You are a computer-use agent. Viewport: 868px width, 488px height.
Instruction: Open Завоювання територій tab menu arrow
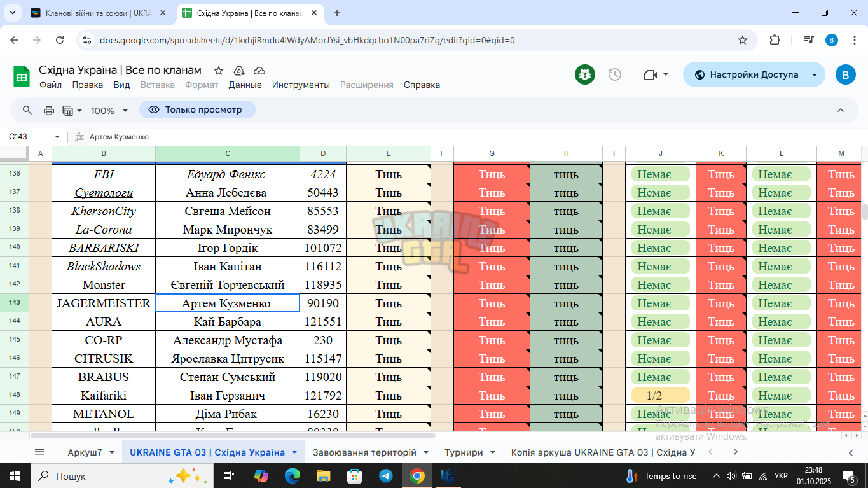(426, 452)
